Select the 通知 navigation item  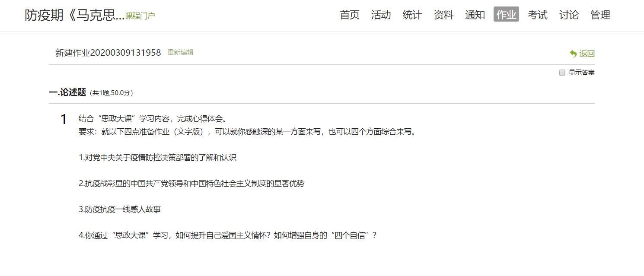tap(475, 15)
